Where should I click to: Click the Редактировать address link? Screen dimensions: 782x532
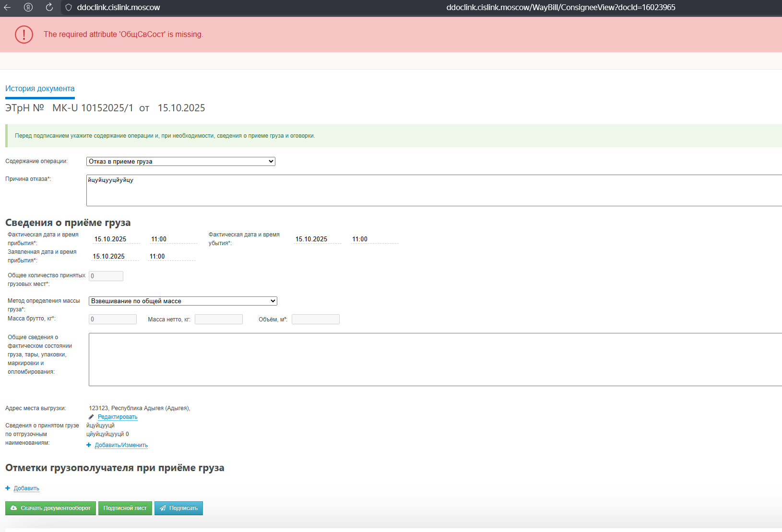coord(118,417)
